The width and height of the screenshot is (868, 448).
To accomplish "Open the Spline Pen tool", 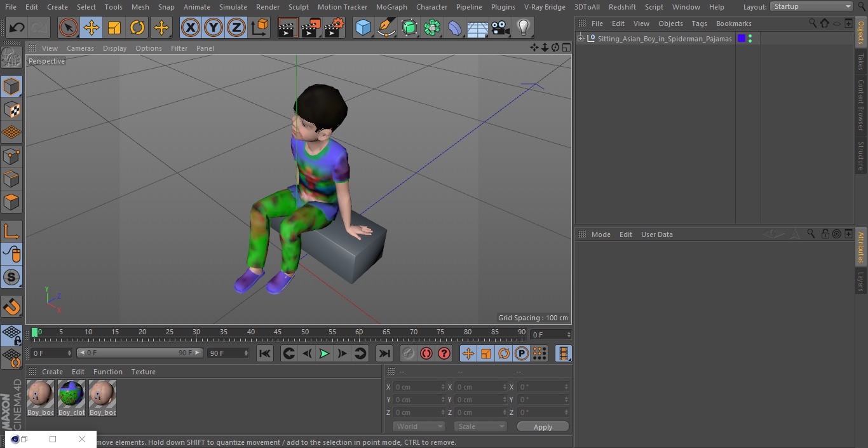I will 386,27.
